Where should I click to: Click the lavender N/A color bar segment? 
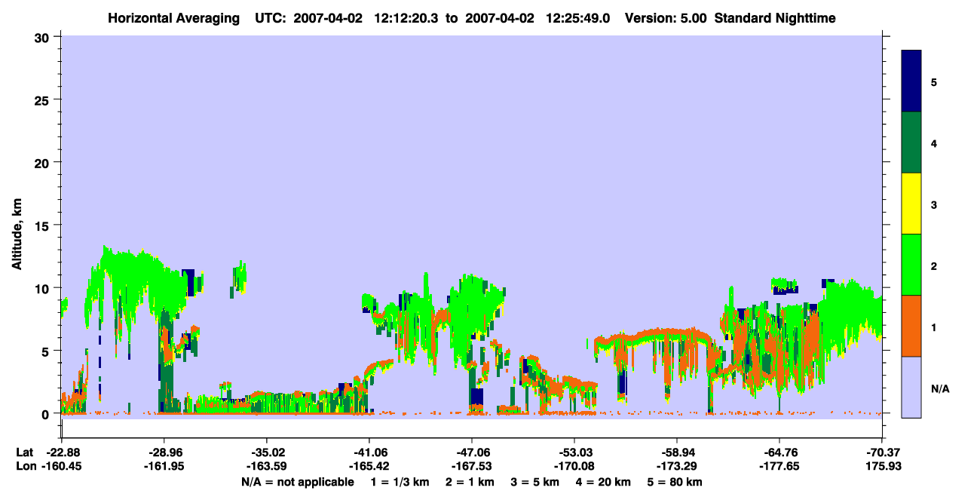[911, 387]
